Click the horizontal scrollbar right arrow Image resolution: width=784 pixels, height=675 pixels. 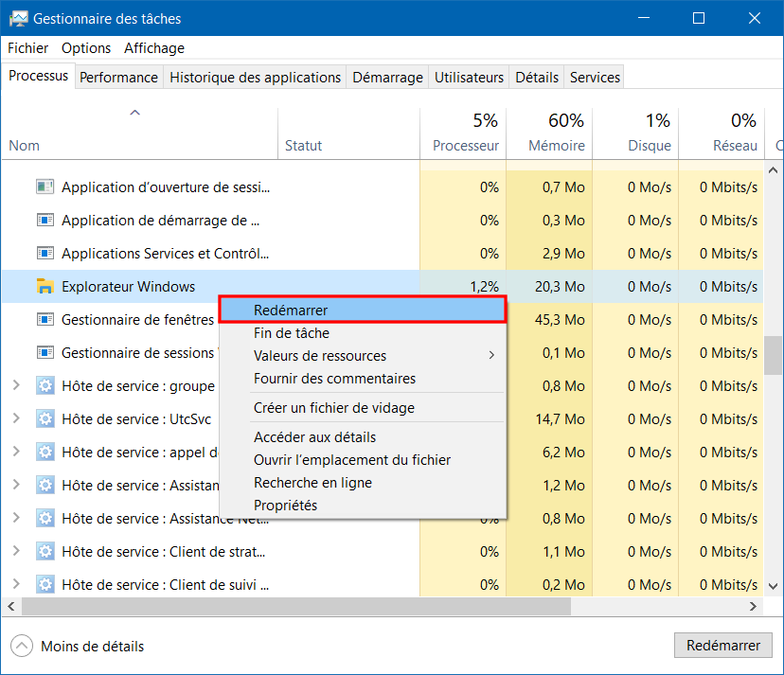(753, 607)
